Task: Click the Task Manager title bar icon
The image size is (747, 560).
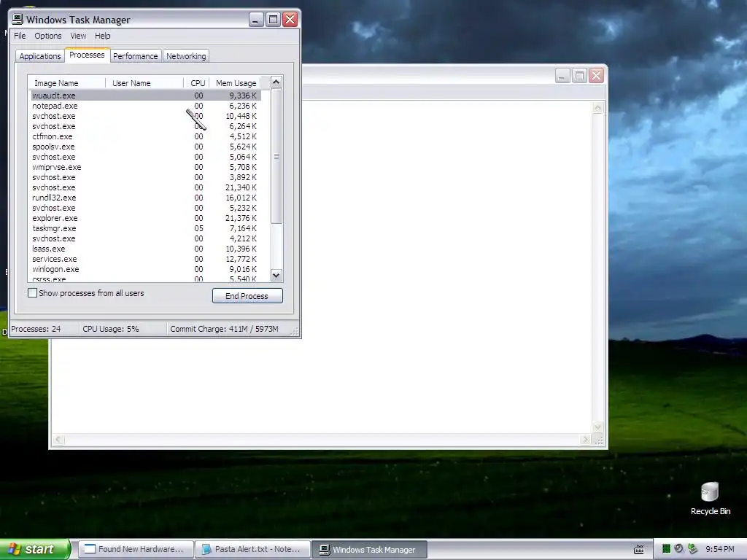Action: coord(18,19)
